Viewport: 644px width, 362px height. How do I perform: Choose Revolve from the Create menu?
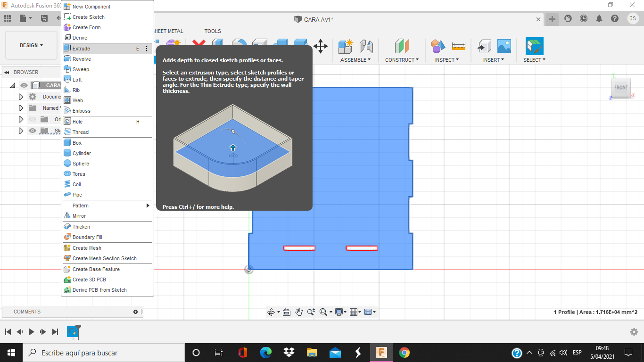pyautogui.click(x=107, y=59)
